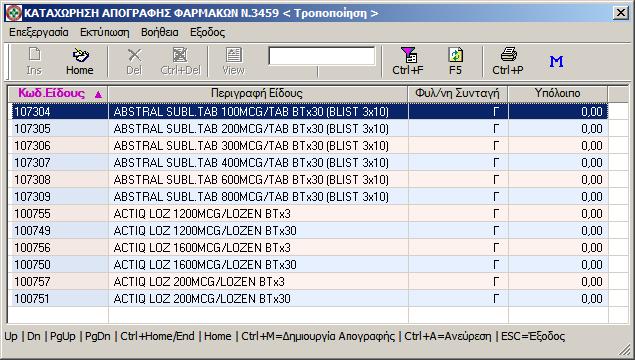Click ABSTRAL SUBL.TAB 800MCG/TAB description
This screenshot has height=360, width=635.
click(x=251, y=197)
